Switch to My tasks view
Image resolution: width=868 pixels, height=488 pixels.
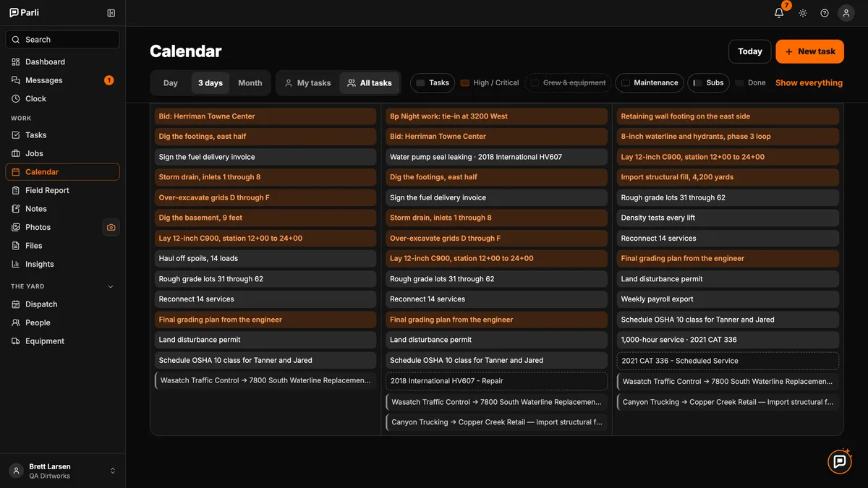coord(307,83)
